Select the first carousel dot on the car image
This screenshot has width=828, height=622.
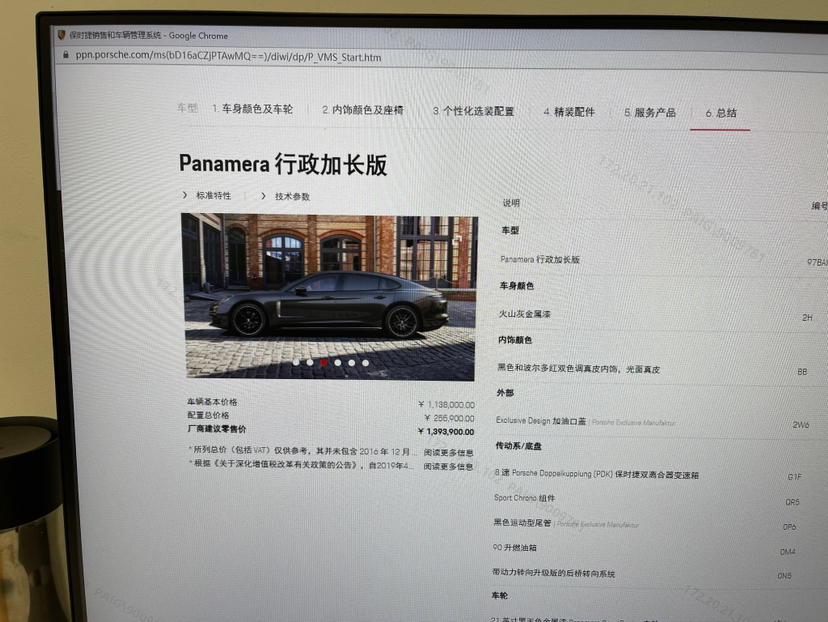296,362
